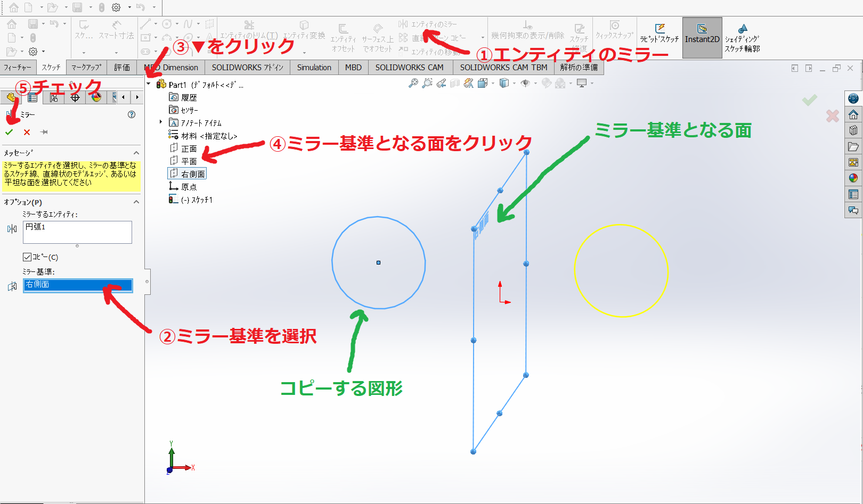Expand the Annotations (ｱﾉﾃｰﾄ ｱｲﾃﾑ) folder
The height and width of the screenshot is (504, 863).
coord(161,122)
